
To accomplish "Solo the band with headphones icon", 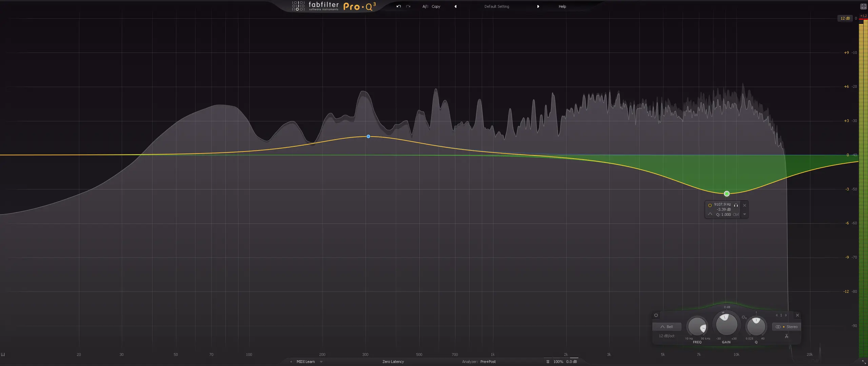I will (x=736, y=205).
